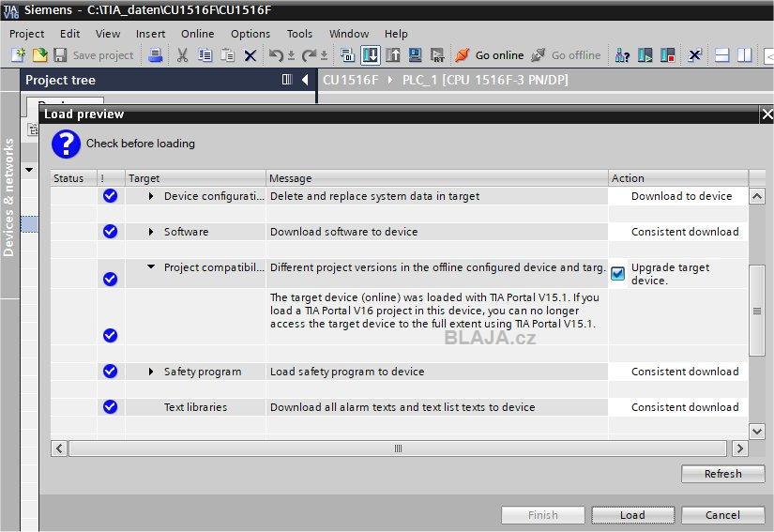The height and width of the screenshot is (532, 774).
Task: Click the Upload from device icon
Action: pyautogui.click(x=393, y=54)
